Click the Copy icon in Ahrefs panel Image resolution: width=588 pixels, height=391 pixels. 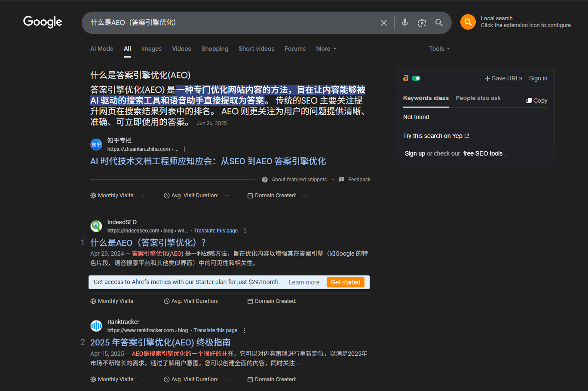pos(529,101)
